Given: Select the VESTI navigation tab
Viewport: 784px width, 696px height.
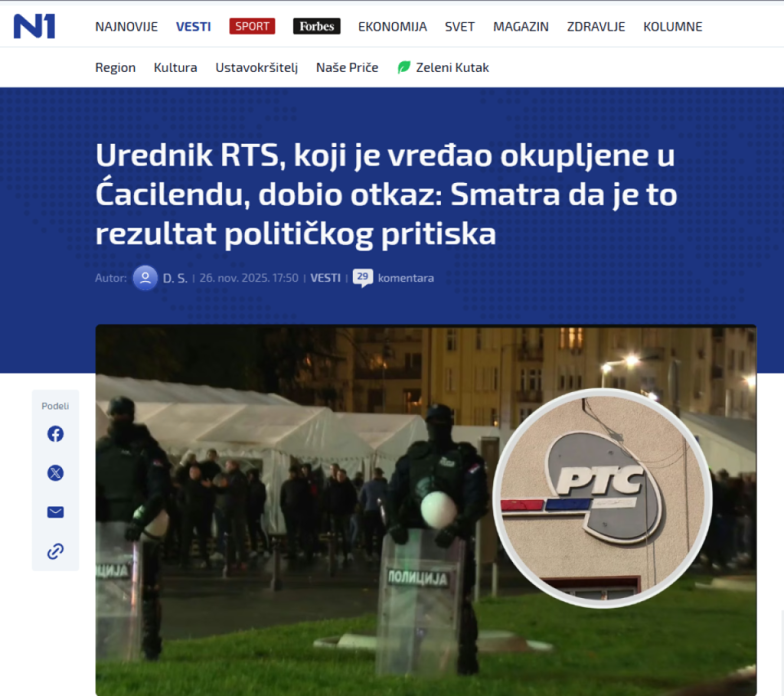Looking at the screenshot, I should 194,27.
